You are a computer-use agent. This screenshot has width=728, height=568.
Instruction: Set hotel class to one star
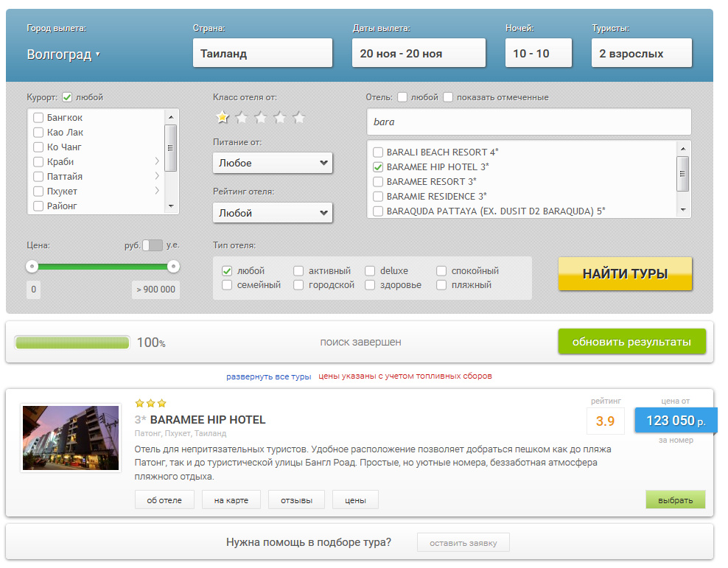pyautogui.click(x=223, y=117)
